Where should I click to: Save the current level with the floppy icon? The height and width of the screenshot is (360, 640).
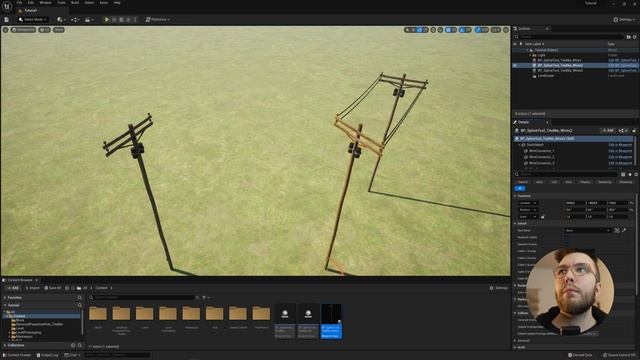click(x=6, y=20)
